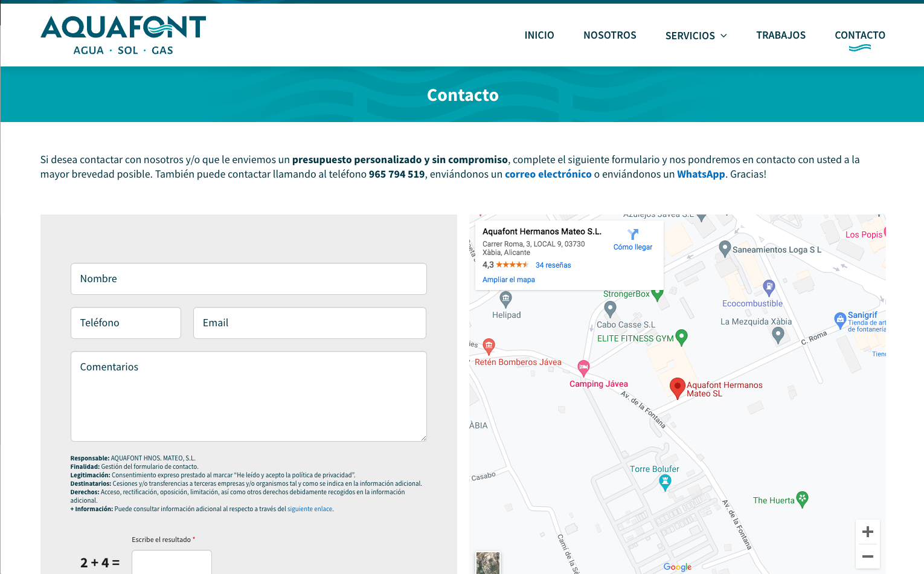Click the Saneamientos Loga S L map pin

click(725, 248)
